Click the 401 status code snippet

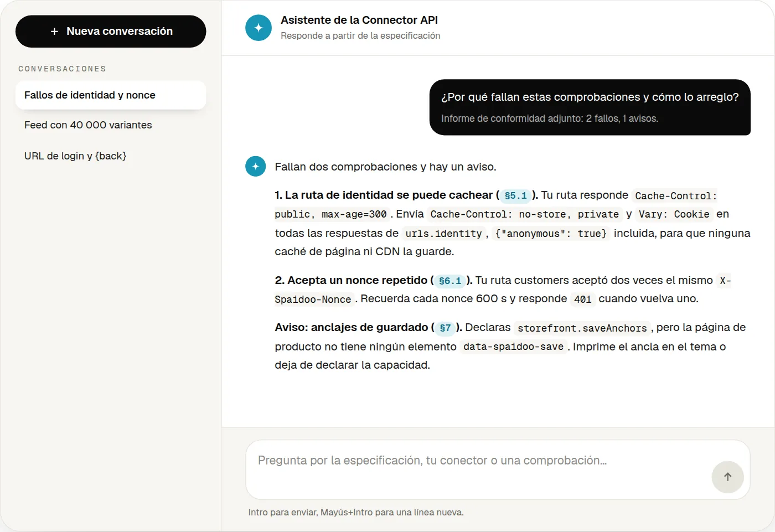point(582,299)
